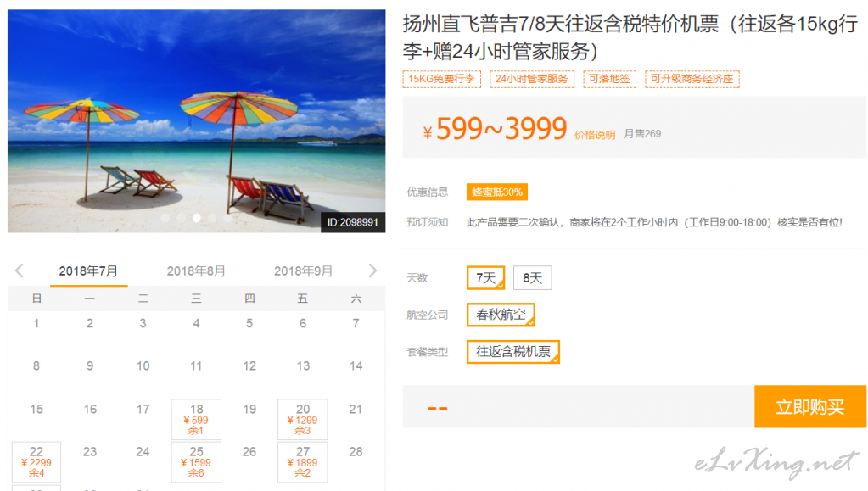
Task: Click the 15KG免费行李 tag
Action: (442, 79)
